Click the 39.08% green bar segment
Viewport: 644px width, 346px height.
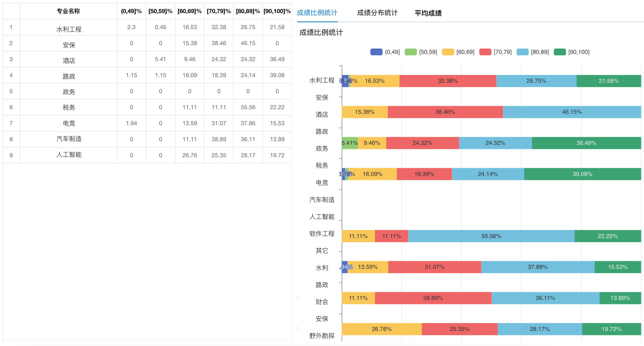582,174
